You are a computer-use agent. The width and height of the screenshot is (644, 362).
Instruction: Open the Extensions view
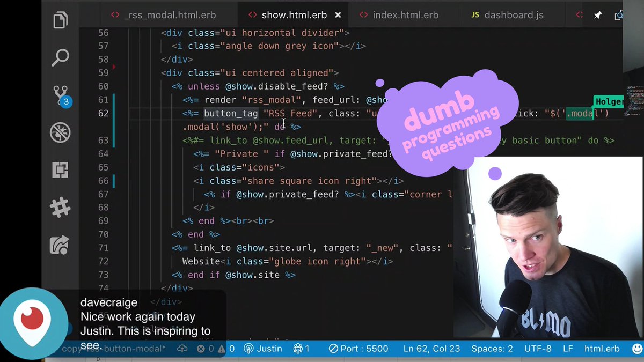point(60,169)
